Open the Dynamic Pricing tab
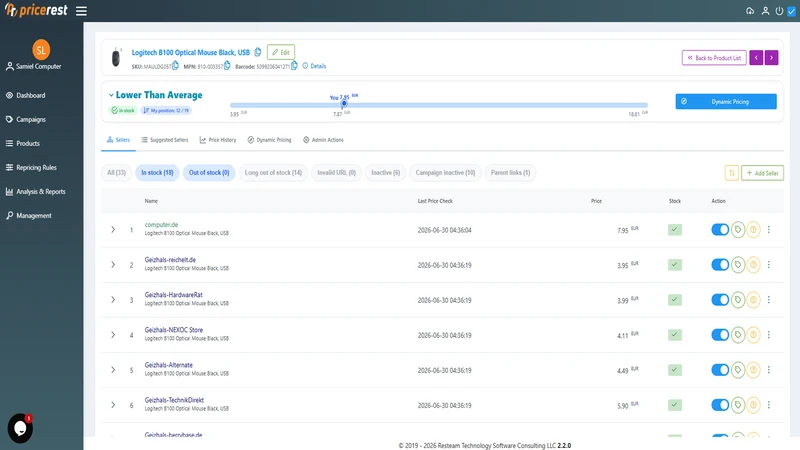 coord(269,140)
